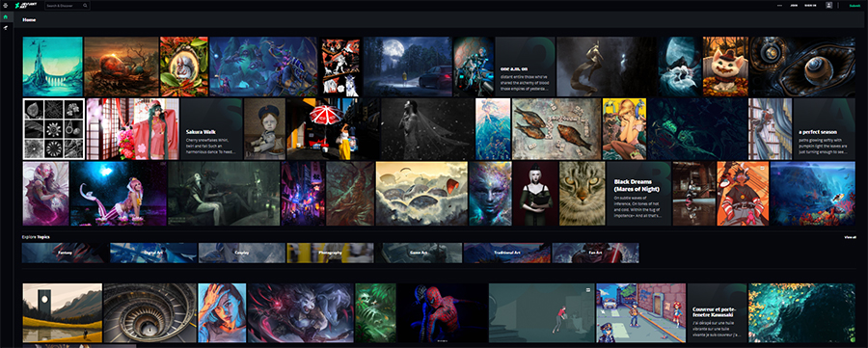Open the spiral staircase photo
The height and width of the screenshot is (348, 868).
pos(150,312)
